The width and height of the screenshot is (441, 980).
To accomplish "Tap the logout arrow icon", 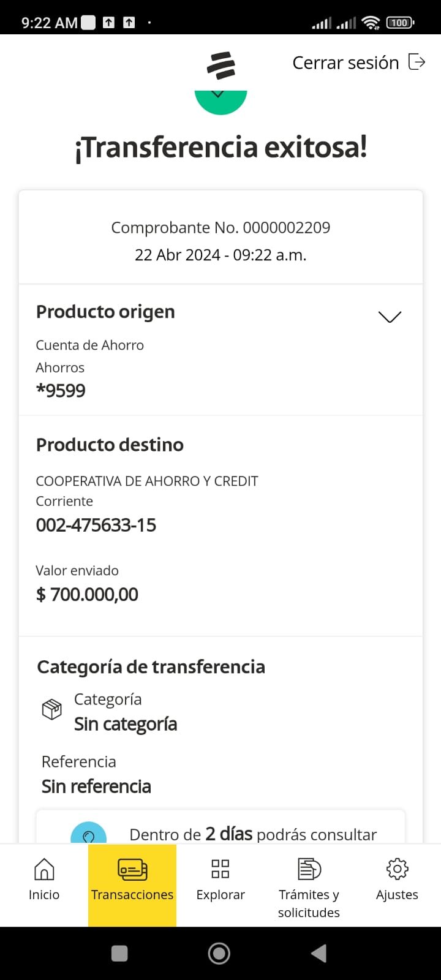I will point(417,62).
